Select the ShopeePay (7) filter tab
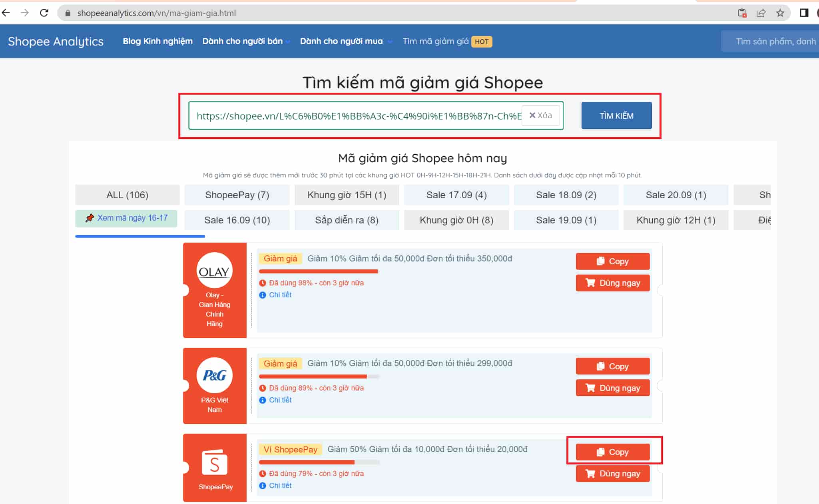 237,195
